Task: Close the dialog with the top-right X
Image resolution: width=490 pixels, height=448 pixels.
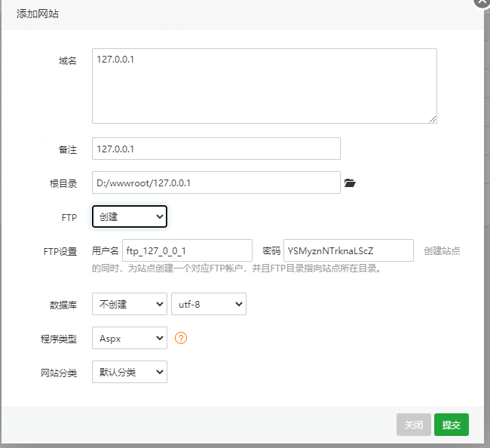Action: pyautogui.click(x=482, y=2)
